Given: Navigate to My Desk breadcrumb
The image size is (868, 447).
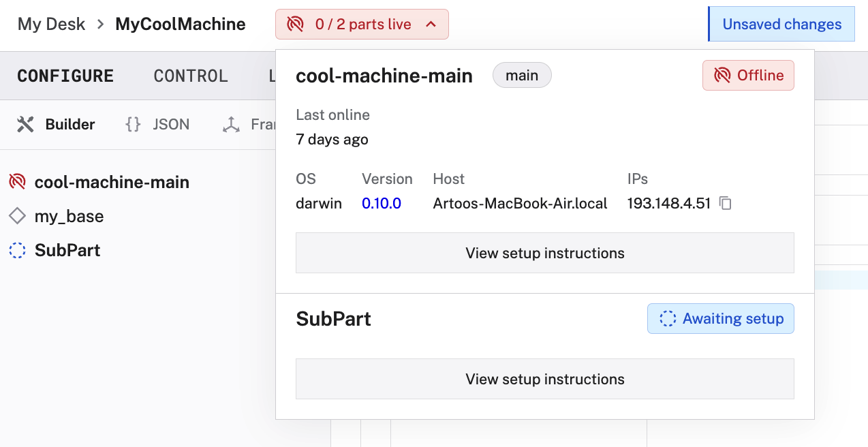Looking at the screenshot, I should 51,24.
